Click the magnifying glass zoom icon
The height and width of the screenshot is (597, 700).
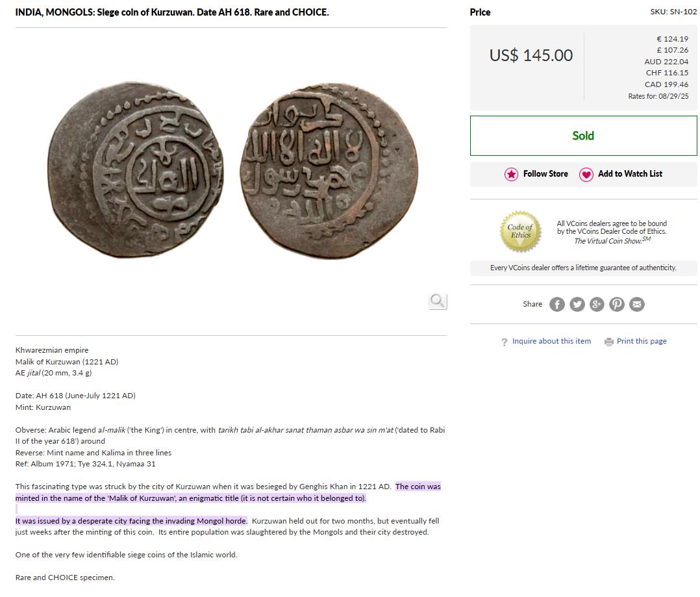(438, 301)
